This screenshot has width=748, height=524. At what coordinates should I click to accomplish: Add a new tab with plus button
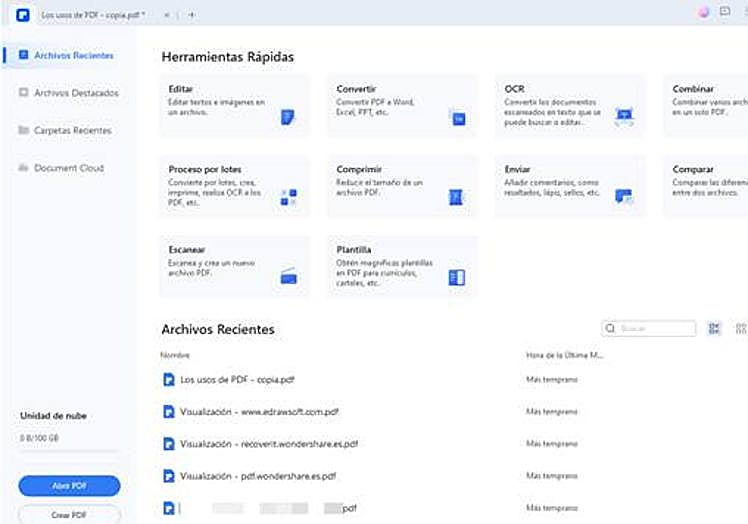click(191, 15)
